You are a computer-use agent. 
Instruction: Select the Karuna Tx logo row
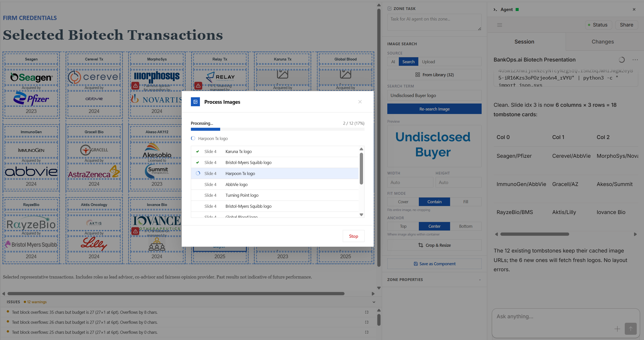275,151
